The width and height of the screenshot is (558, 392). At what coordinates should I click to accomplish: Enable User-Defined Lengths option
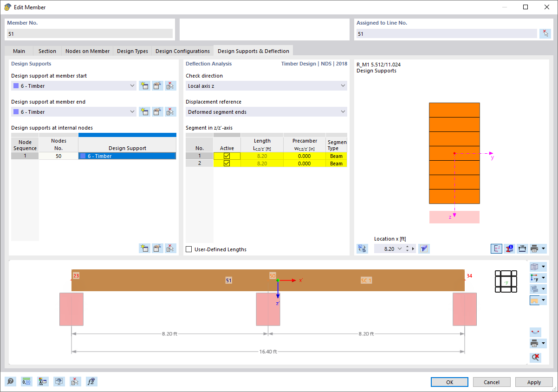(x=188, y=248)
